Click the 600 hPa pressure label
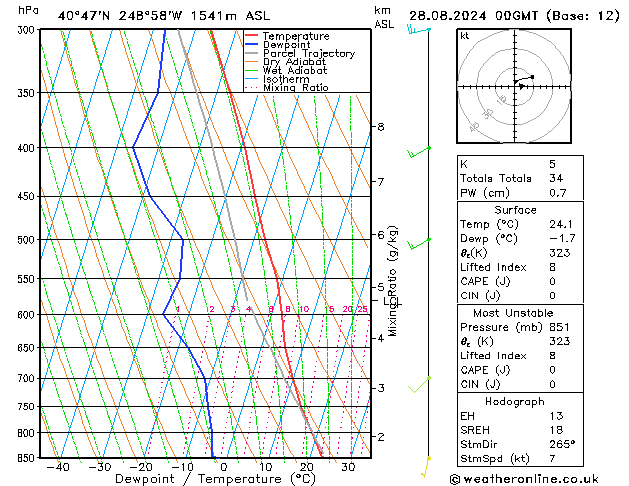 pyautogui.click(x=28, y=315)
